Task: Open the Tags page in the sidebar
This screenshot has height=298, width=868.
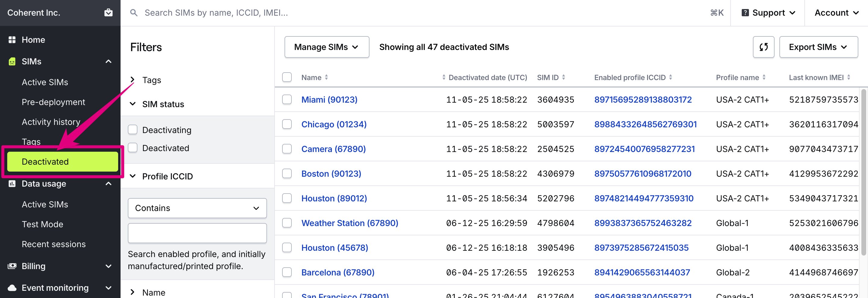Action: (x=31, y=141)
